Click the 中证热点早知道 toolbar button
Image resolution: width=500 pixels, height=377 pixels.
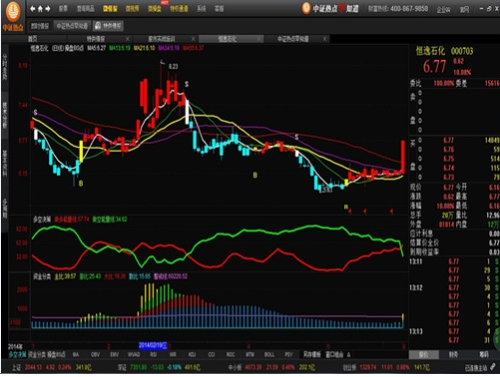coord(72,26)
